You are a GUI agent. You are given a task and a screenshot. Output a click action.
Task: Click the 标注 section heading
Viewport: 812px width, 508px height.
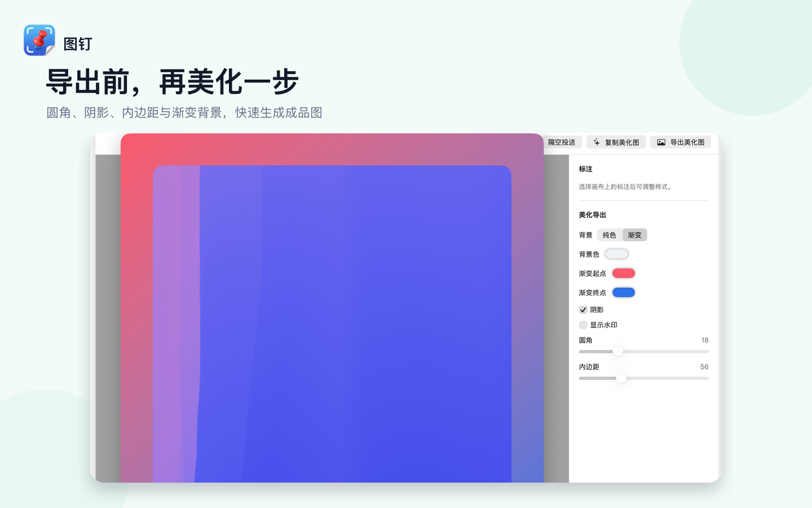(585, 169)
